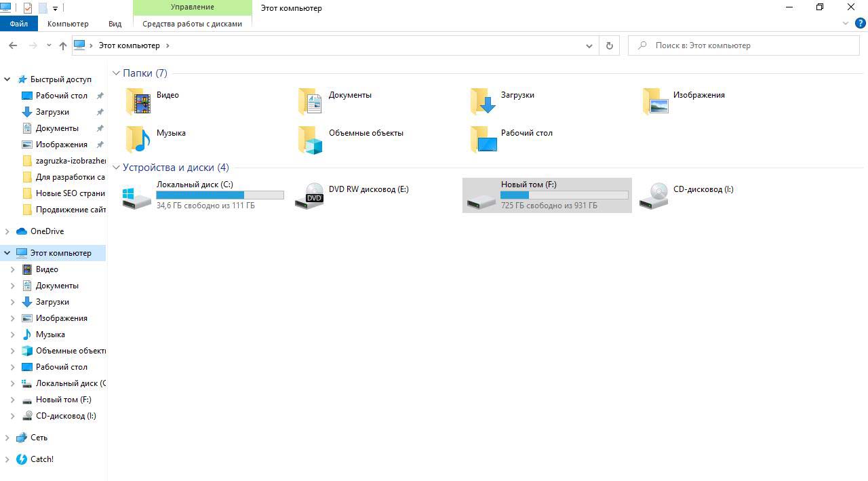This screenshot has height=481, width=868.
Task: Click the Новый том (F:) usage bar
Action: click(x=564, y=195)
